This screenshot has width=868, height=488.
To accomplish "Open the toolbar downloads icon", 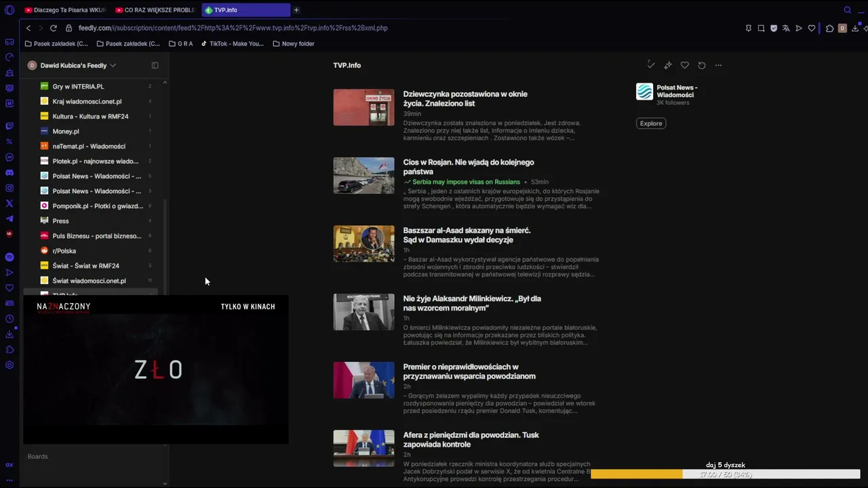I will point(855,28).
